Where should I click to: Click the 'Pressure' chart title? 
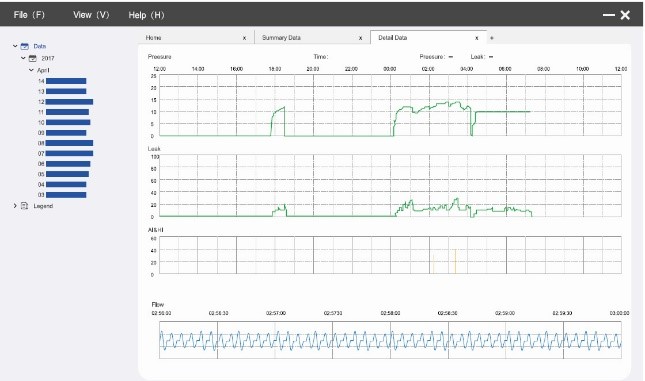pyautogui.click(x=159, y=57)
